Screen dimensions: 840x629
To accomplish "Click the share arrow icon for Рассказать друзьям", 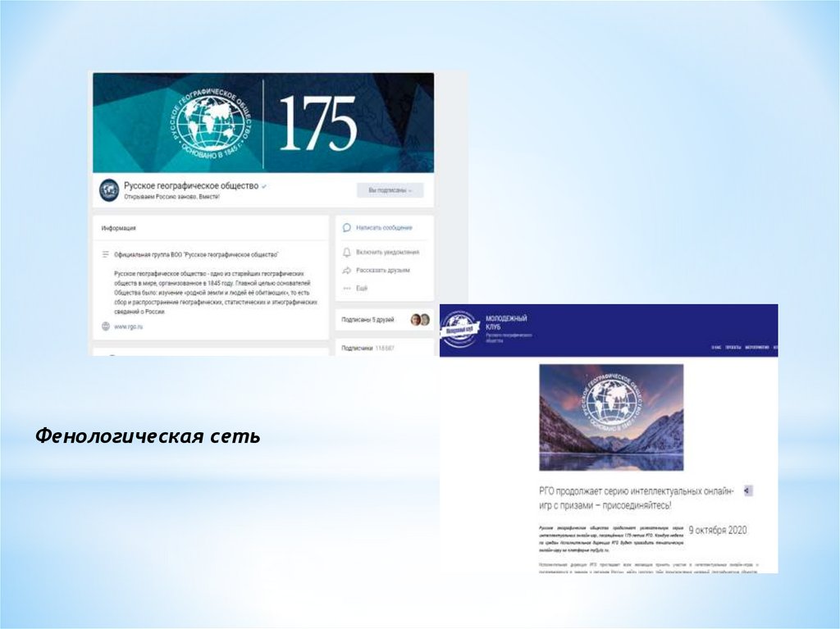I will 347,270.
